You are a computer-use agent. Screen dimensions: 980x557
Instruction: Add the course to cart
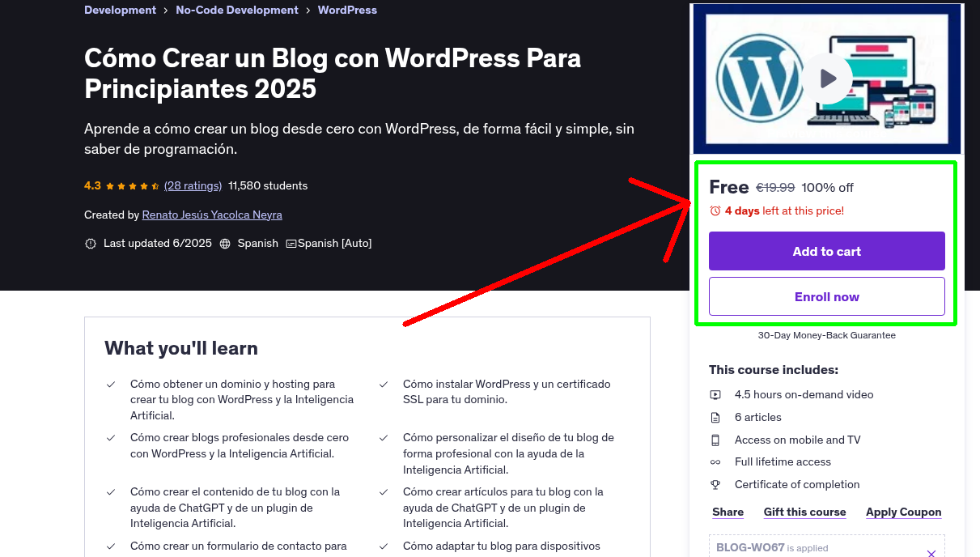coord(827,251)
